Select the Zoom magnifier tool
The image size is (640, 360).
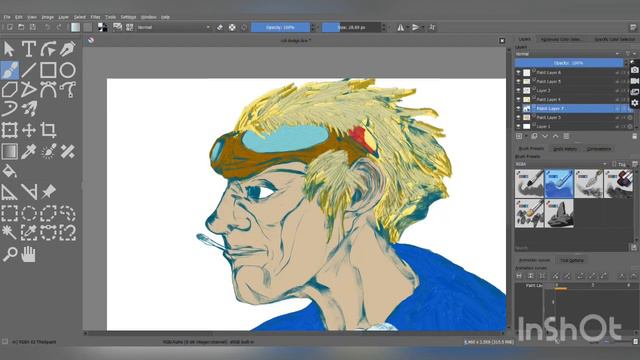(9, 254)
